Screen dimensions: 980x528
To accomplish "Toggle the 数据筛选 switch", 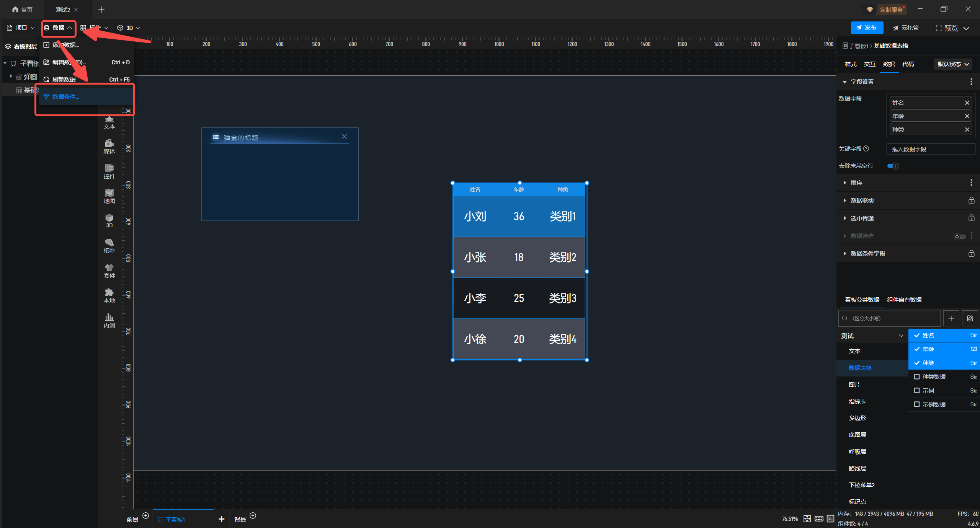I will click(x=959, y=236).
